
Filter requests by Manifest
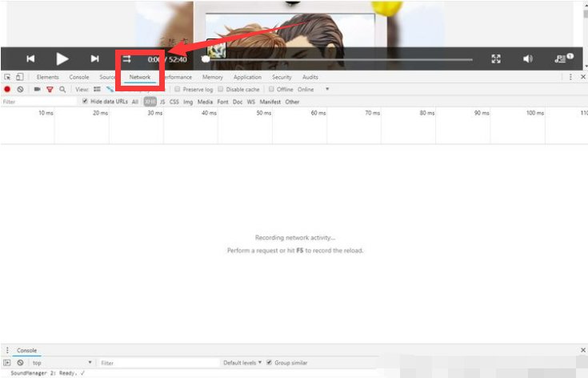(270, 102)
